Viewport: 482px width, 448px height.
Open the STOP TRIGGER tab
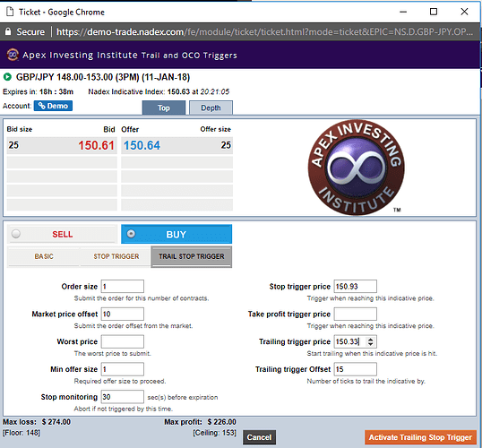[116, 256]
